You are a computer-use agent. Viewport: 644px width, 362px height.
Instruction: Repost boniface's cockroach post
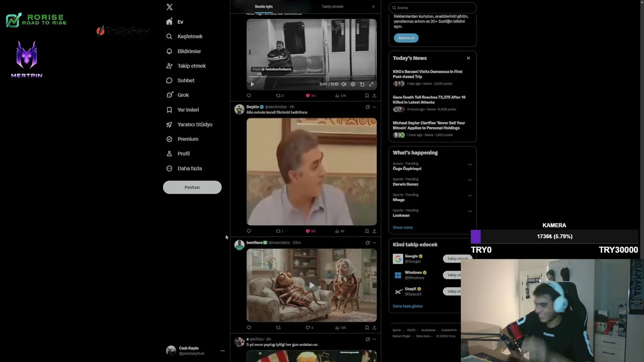coord(278,328)
